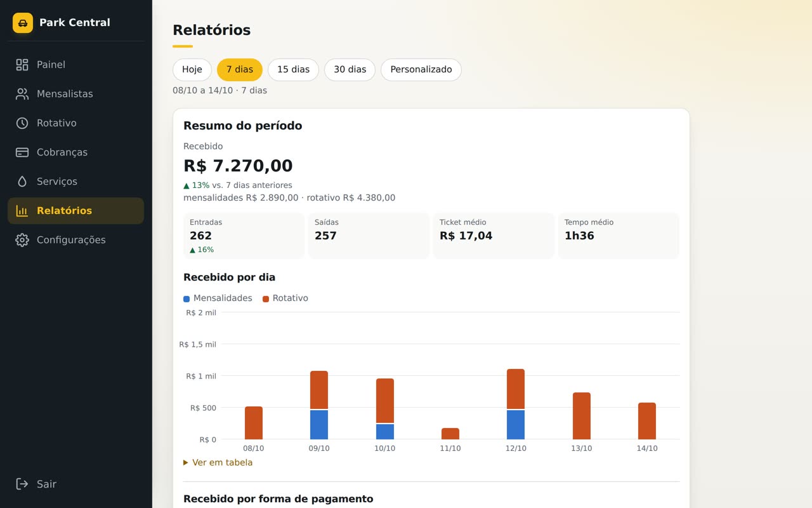This screenshot has height=508, width=812.
Task: Navigate to Cobranças
Action: pos(75,152)
